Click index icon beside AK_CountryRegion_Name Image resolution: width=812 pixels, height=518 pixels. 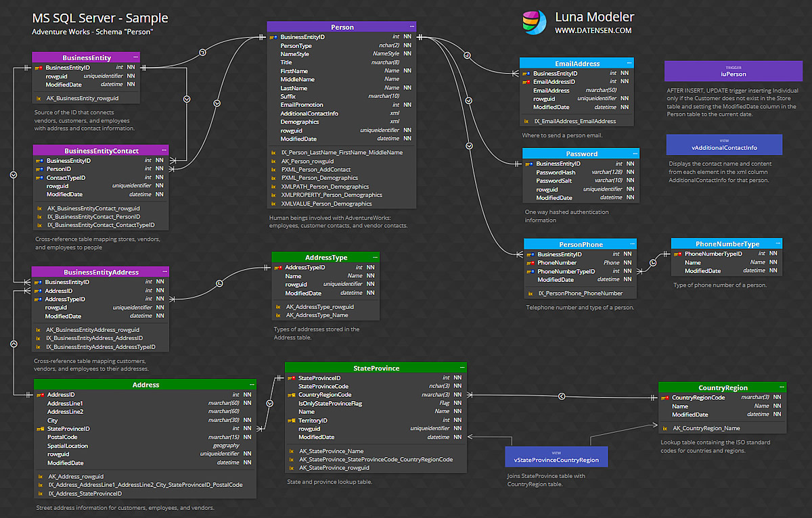(x=665, y=428)
